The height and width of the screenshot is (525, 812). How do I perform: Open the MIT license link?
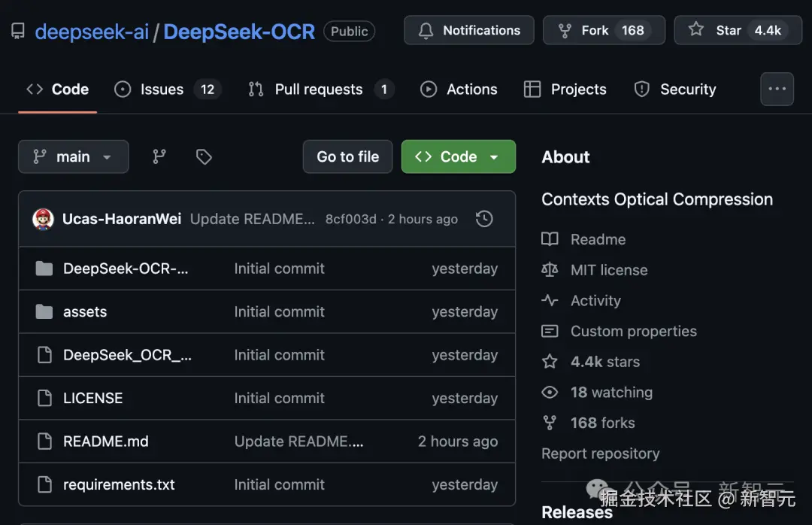pos(608,270)
